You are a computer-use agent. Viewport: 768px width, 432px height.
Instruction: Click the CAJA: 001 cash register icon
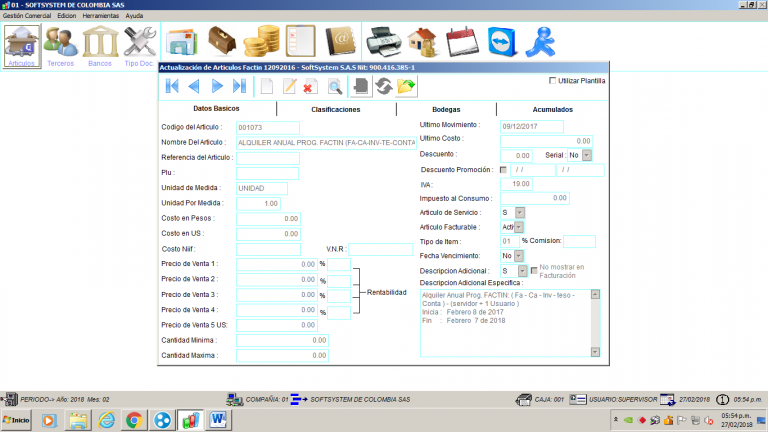[x=524, y=400]
